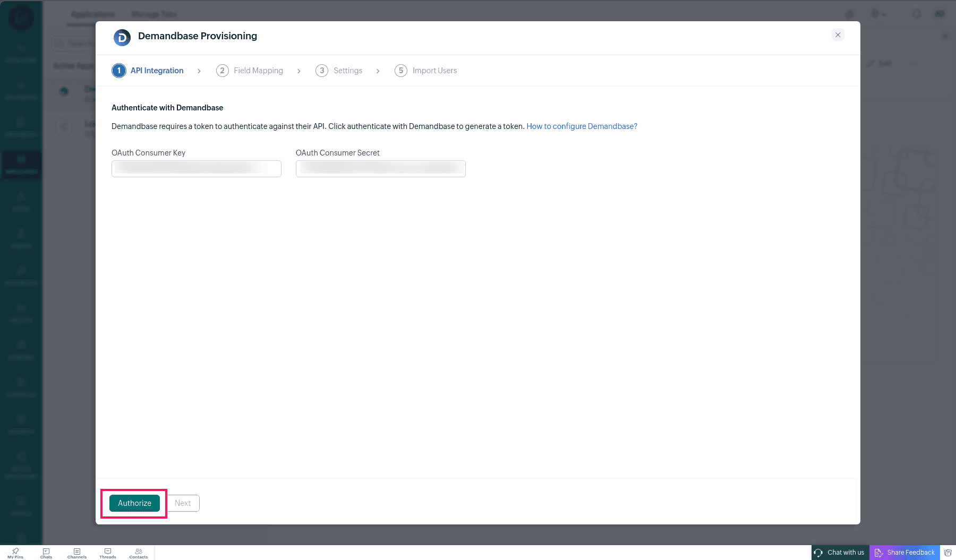Click the Share Feedback button
Image resolution: width=956 pixels, height=560 pixels.
point(904,553)
